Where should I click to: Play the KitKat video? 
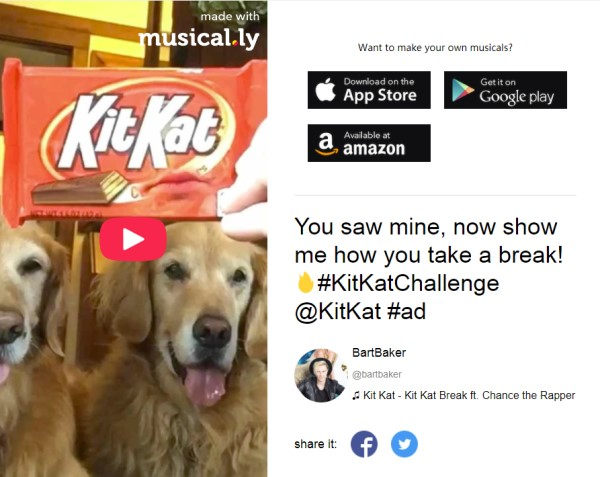click(133, 239)
